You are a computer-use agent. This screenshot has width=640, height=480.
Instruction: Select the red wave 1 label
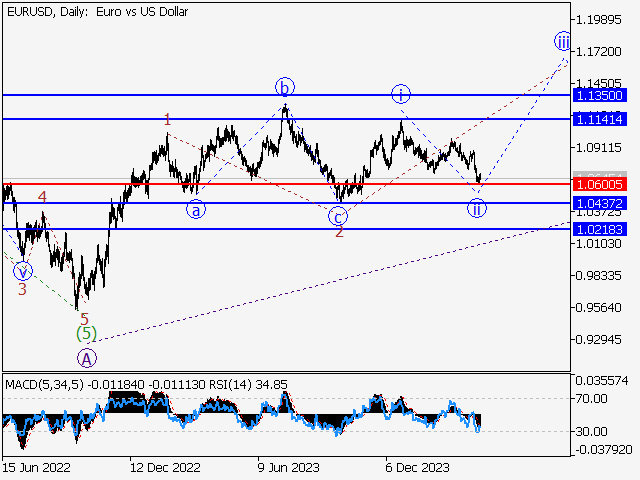click(167, 120)
